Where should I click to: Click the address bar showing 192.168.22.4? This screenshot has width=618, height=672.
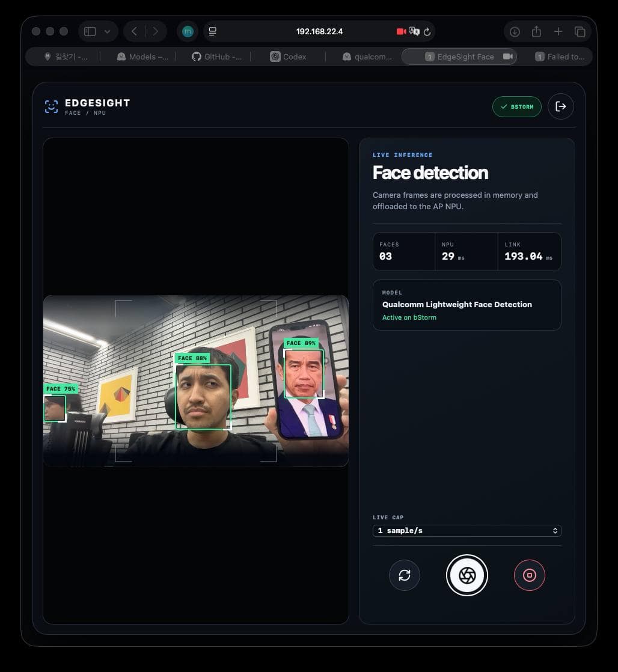319,31
